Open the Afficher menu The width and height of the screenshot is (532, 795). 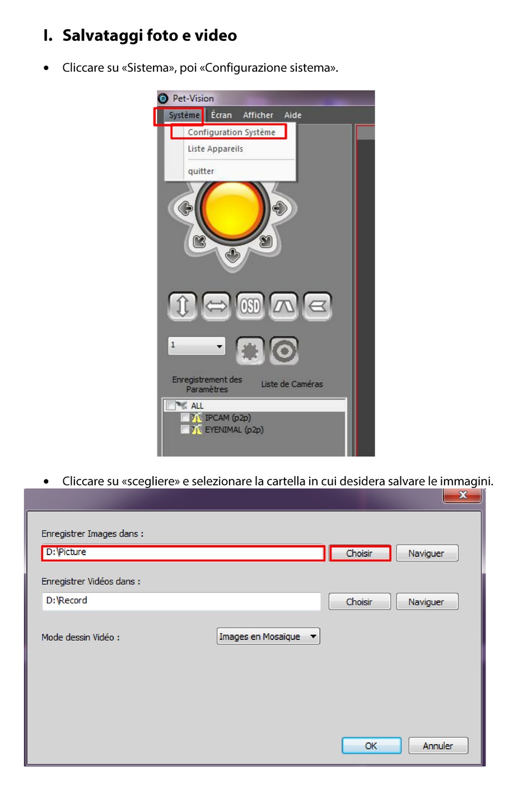[258, 115]
